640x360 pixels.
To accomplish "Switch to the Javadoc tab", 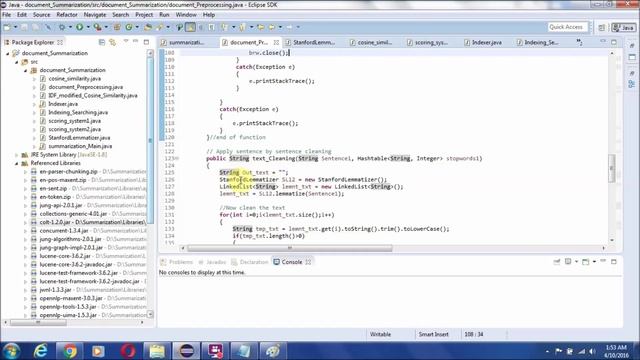I will (212, 262).
